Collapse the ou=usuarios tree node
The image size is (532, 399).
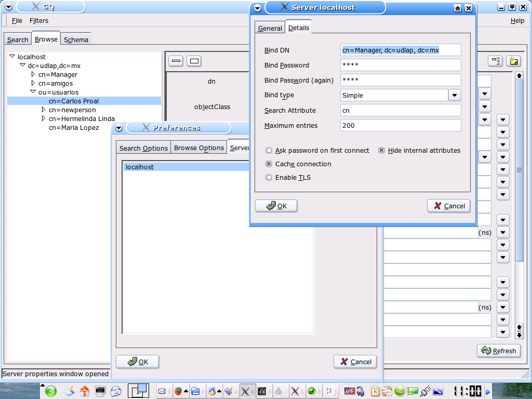tap(33, 92)
